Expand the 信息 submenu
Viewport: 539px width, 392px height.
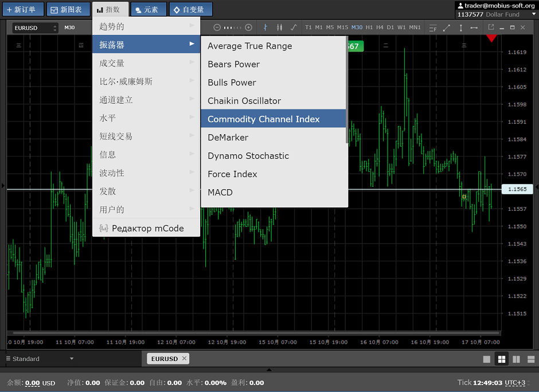coord(146,155)
